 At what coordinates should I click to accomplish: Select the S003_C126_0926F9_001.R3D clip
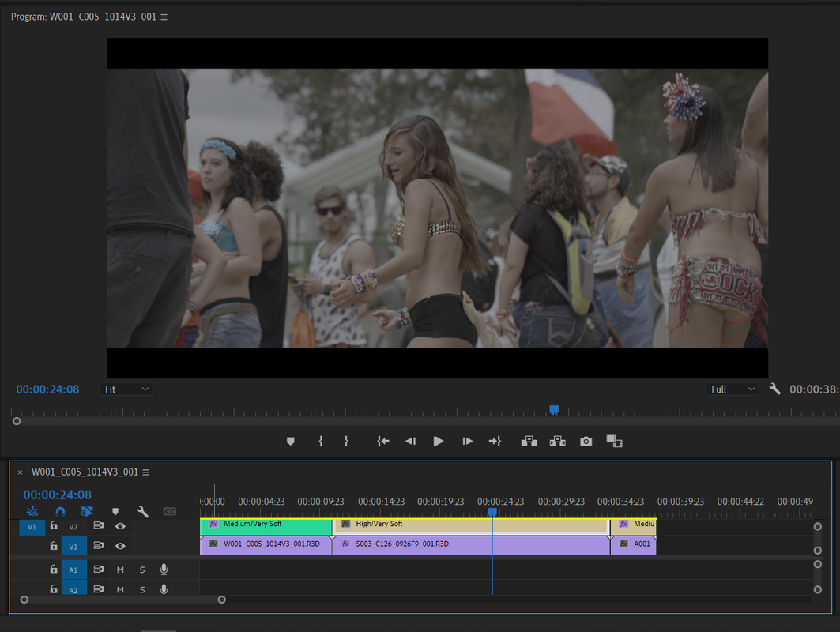[x=472, y=544]
